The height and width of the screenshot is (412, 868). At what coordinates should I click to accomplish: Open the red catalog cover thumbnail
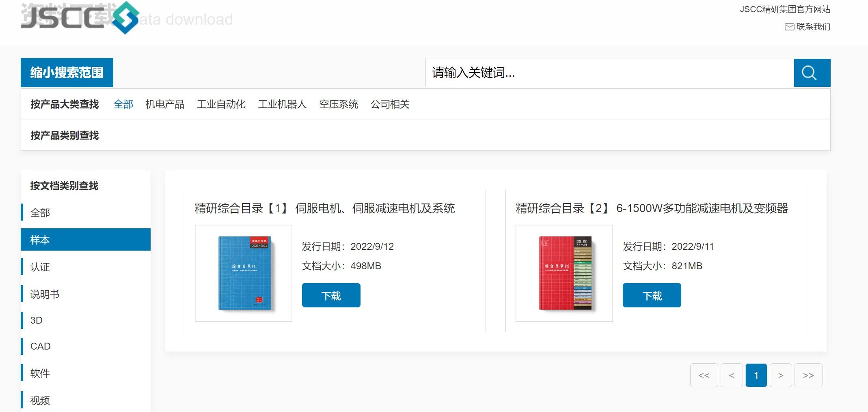coord(564,273)
